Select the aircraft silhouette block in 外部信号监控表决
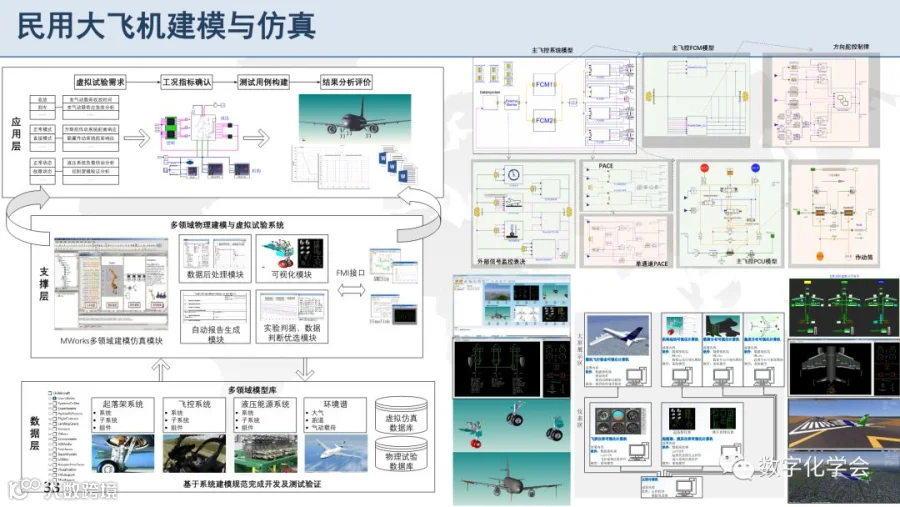The width and height of the screenshot is (900, 507). (513, 202)
